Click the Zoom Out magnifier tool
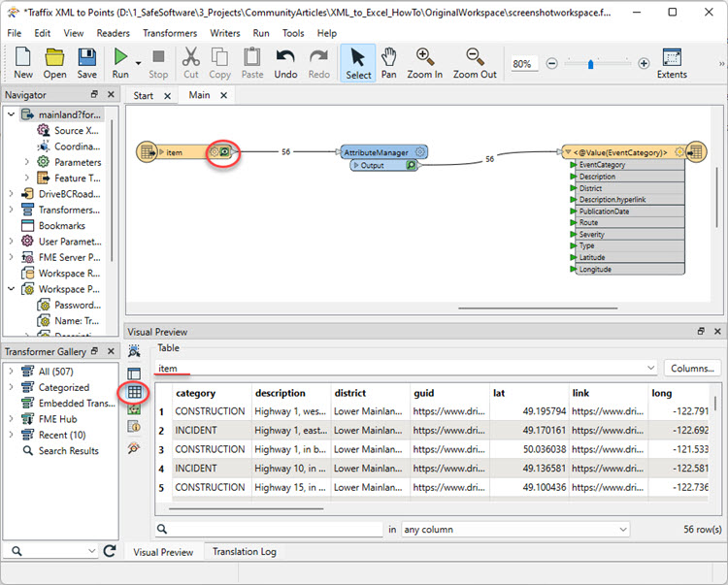 pos(475,63)
